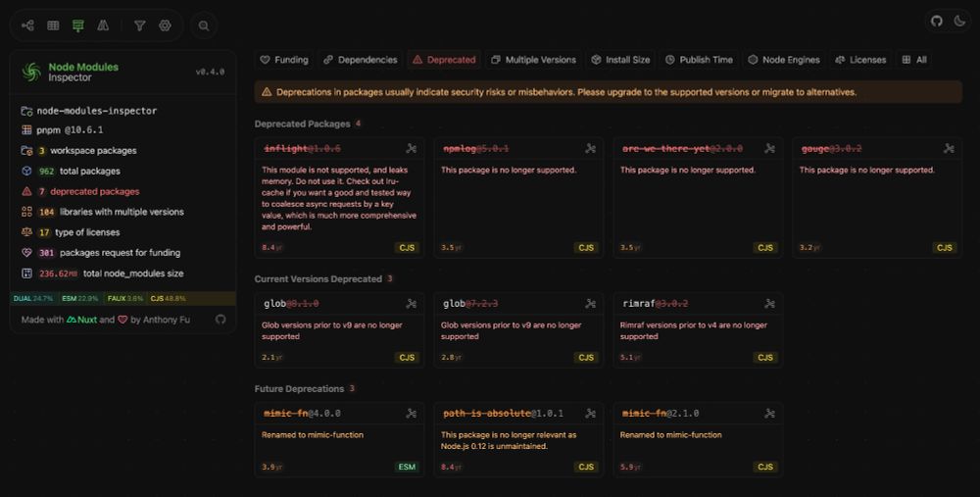Open the rimraf@3.0.2 package name

coord(655,304)
